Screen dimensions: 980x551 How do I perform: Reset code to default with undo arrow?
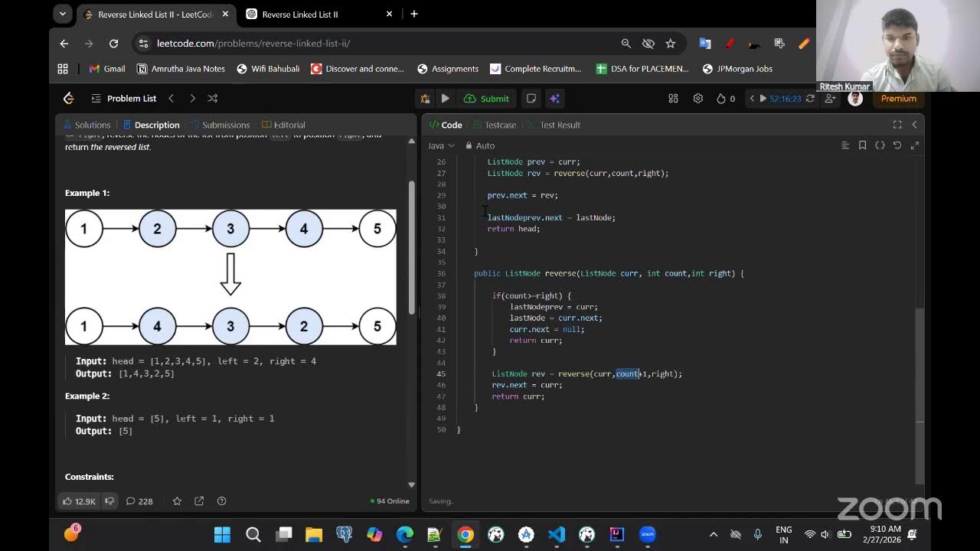(897, 145)
